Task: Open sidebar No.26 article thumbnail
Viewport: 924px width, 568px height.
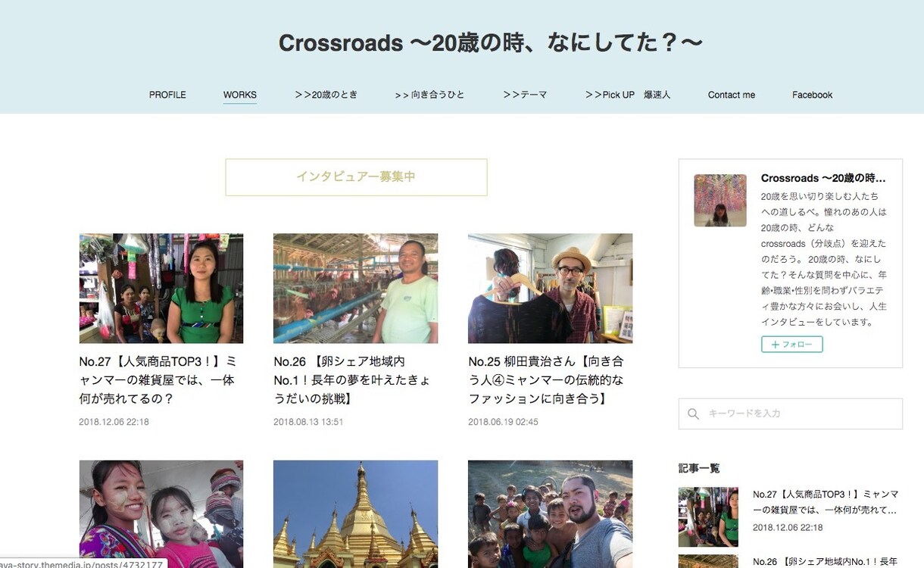Action: pos(708,561)
